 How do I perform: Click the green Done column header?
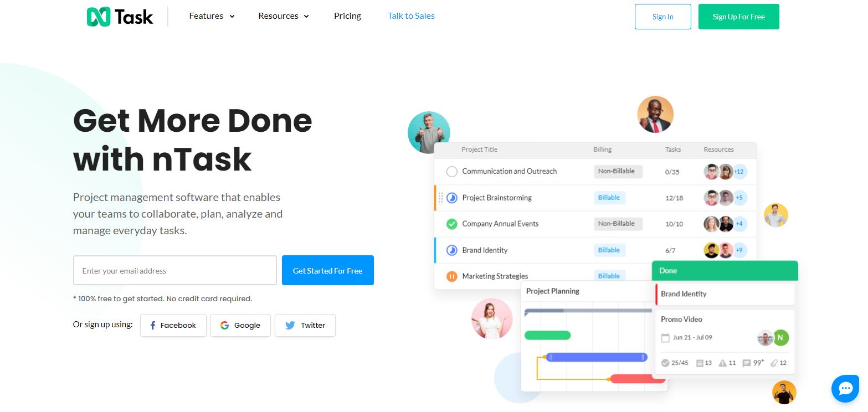click(x=725, y=271)
